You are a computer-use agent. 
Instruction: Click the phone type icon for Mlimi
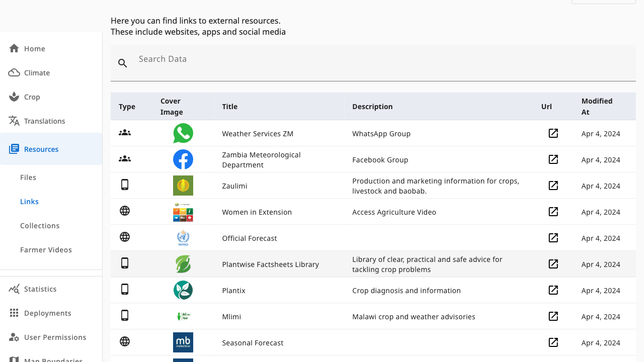point(125,315)
